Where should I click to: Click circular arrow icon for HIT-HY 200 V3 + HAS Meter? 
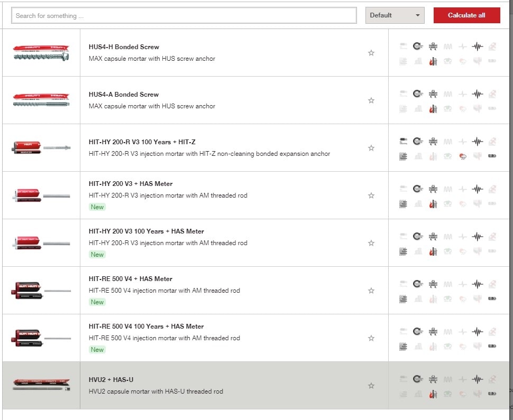pyautogui.click(x=418, y=189)
